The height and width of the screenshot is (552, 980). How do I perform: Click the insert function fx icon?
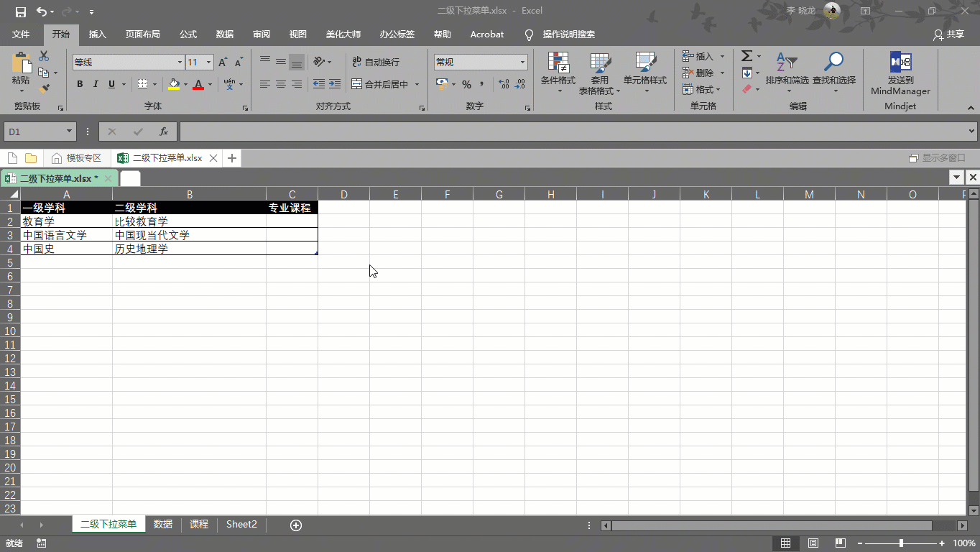point(164,132)
